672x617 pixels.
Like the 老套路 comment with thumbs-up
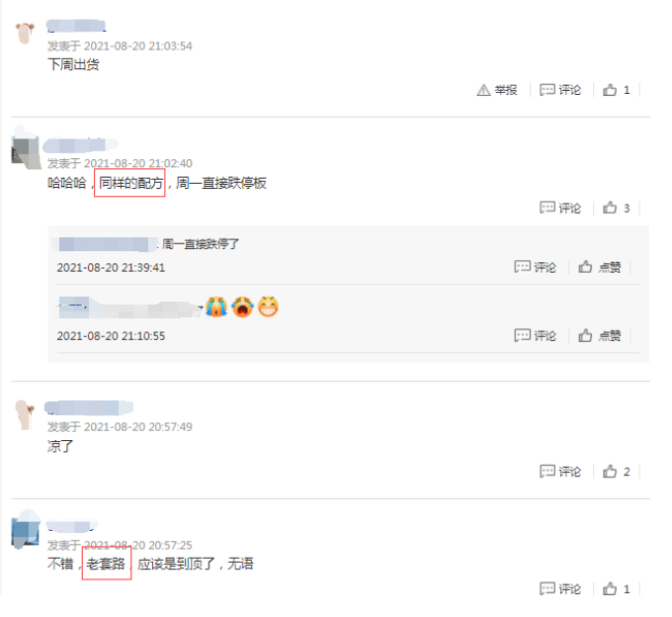click(x=617, y=589)
